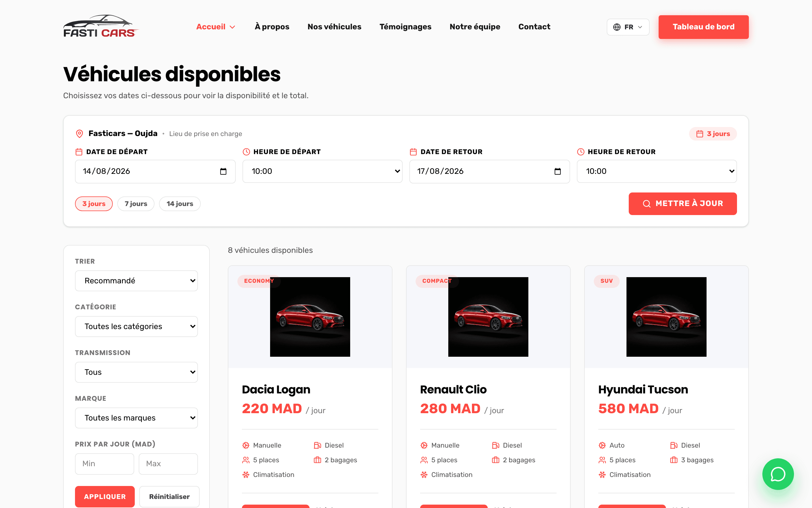The image size is (812, 508).
Task: Click the fuel pump icon on Hyundai Tucson card
Action: point(674,446)
